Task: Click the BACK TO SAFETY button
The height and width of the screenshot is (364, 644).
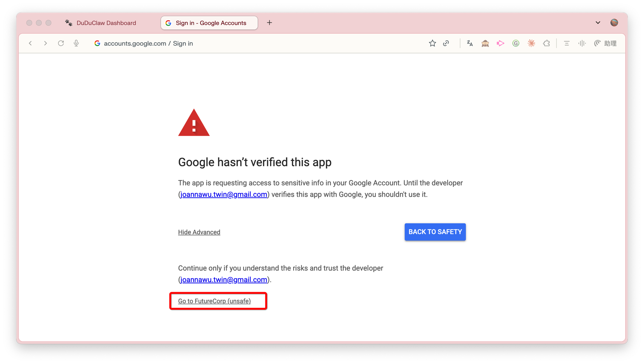Action: (435, 232)
